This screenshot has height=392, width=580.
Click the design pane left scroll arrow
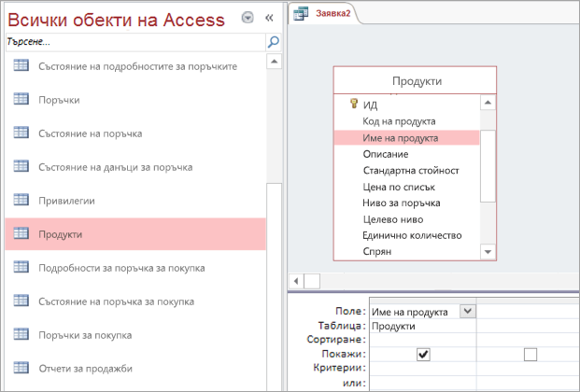pyautogui.click(x=296, y=282)
